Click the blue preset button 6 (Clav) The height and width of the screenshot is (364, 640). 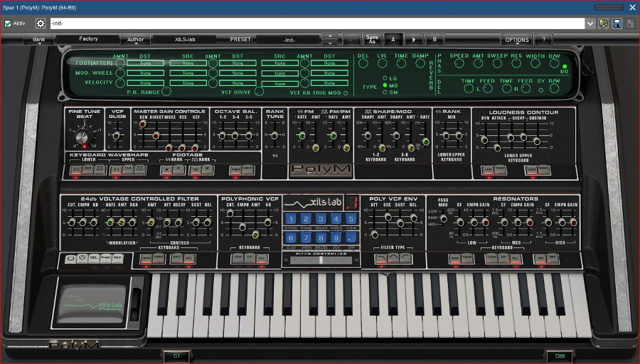pos(291,237)
